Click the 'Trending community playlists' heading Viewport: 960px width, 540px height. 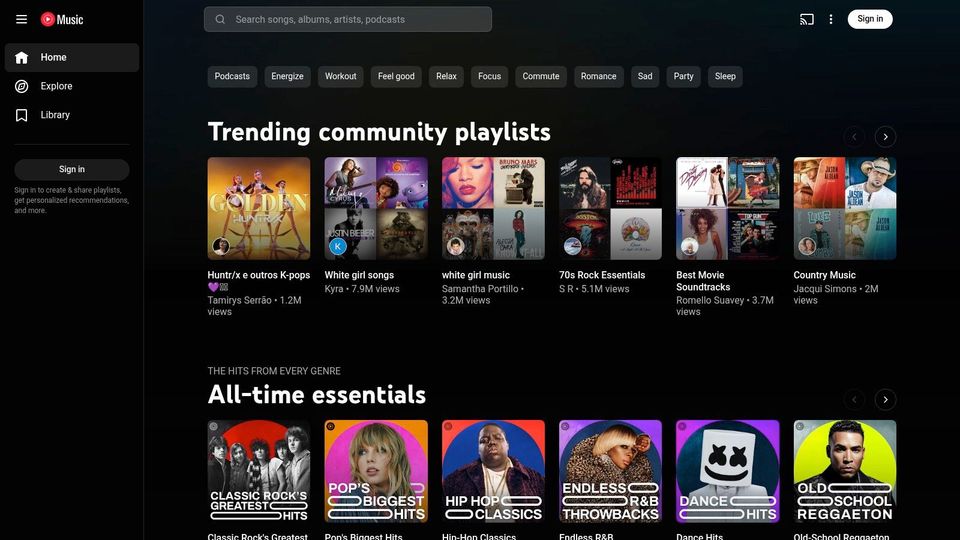click(x=379, y=132)
